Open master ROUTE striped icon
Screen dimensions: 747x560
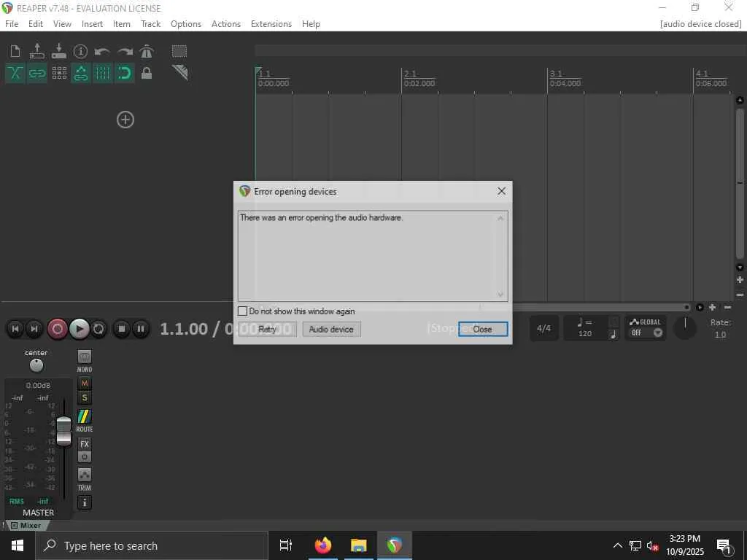85,416
